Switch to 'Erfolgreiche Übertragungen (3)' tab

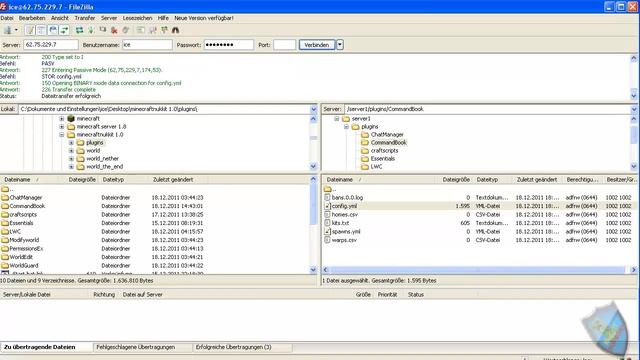(233, 347)
